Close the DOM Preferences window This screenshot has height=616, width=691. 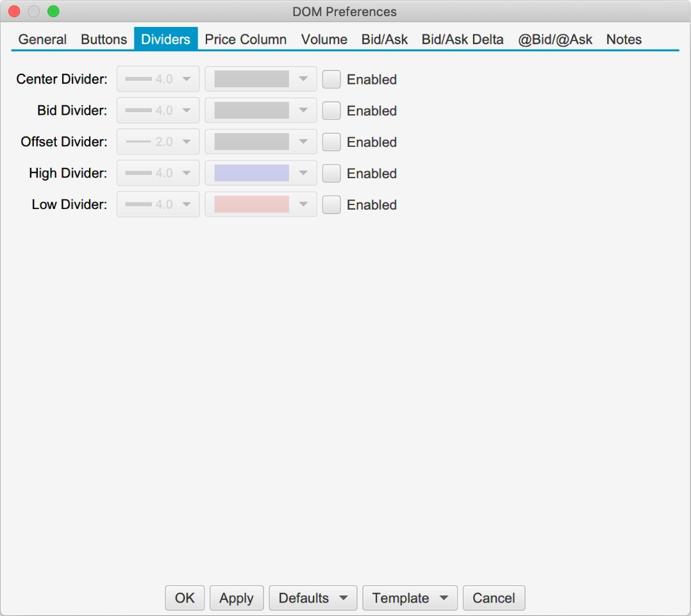coord(15,12)
